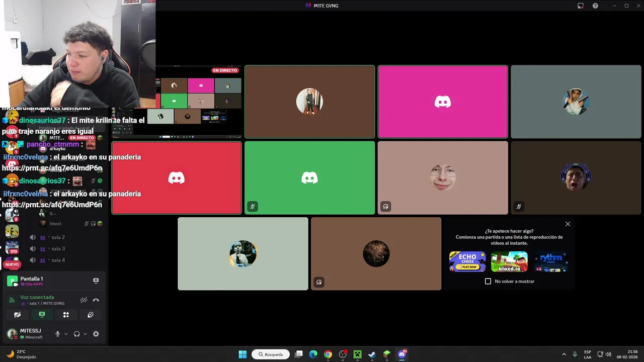
Task: Launch Microsoft Edge from taskbar
Action: pos(313,354)
